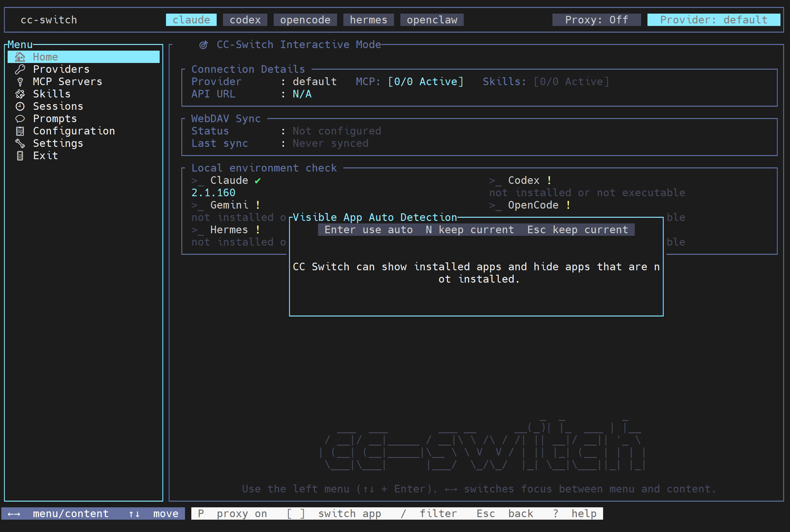Click the warning mark next to Codex
Image resolution: width=790 pixels, height=532 pixels.
point(549,180)
